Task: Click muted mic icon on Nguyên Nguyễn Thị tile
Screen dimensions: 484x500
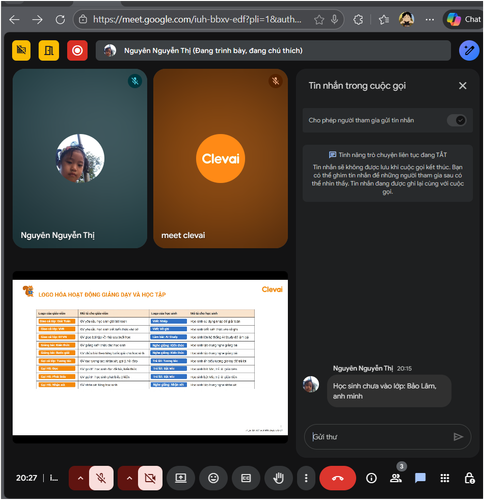Action: point(135,81)
